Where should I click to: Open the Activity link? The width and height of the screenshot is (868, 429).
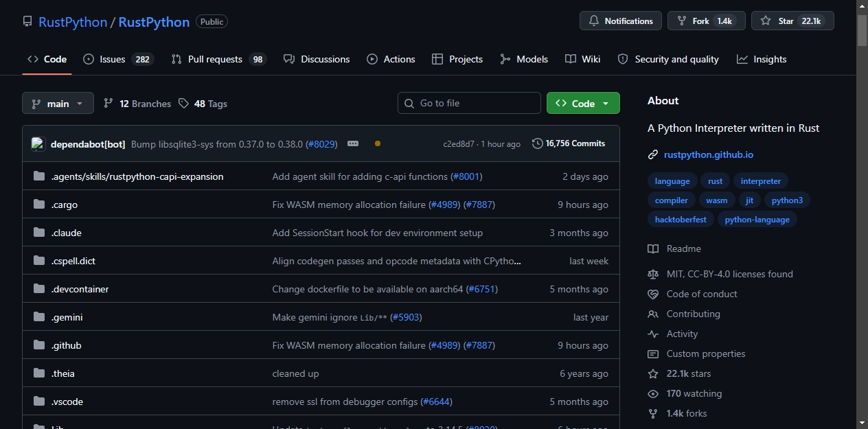tap(673, 334)
